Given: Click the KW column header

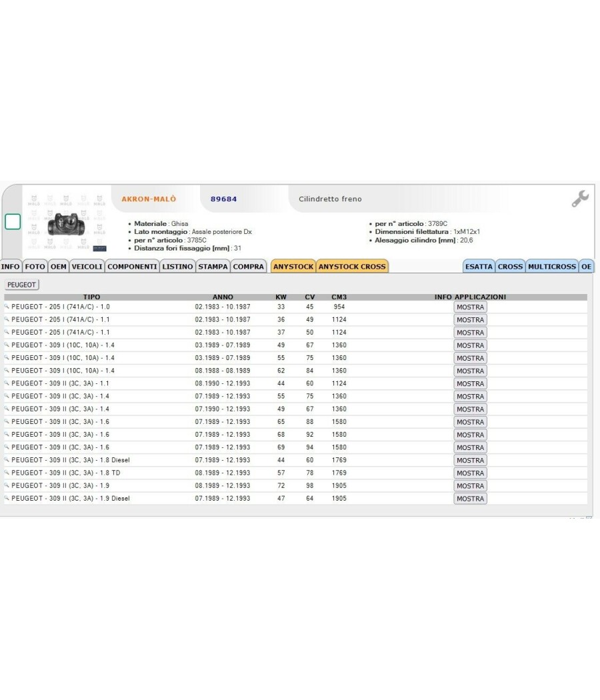Looking at the screenshot, I should pyautogui.click(x=281, y=297).
